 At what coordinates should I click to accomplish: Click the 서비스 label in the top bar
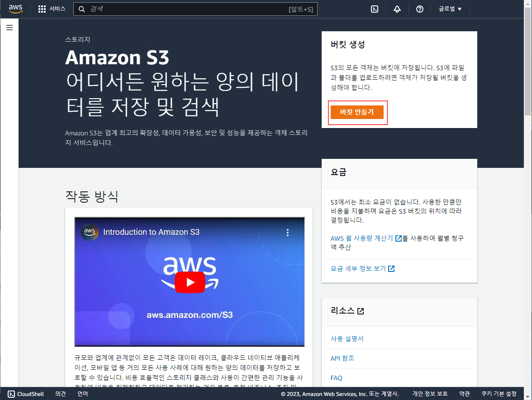[57, 9]
